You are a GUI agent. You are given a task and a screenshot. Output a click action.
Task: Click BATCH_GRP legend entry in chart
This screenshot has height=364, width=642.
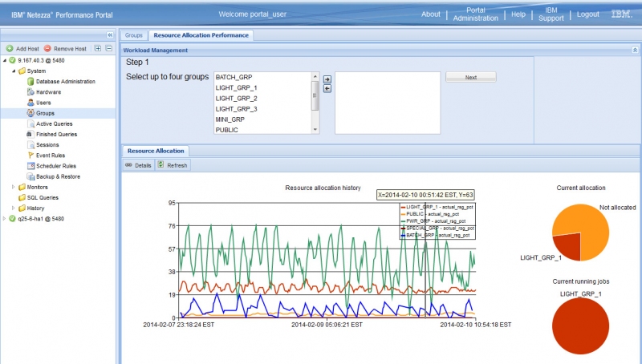pos(435,235)
